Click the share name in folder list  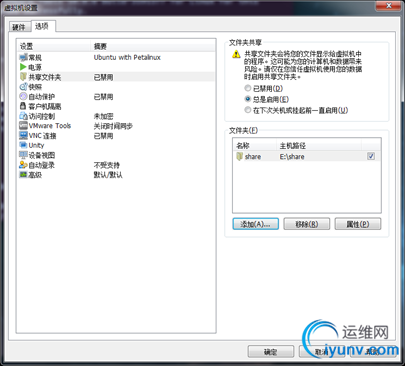[253, 157]
